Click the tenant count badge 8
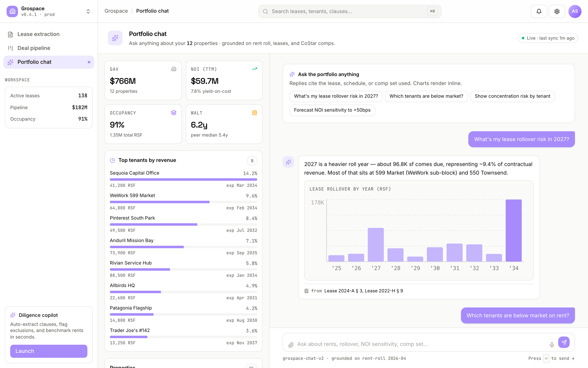The height and width of the screenshot is (368, 588). pyautogui.click(x=252, y=161)
